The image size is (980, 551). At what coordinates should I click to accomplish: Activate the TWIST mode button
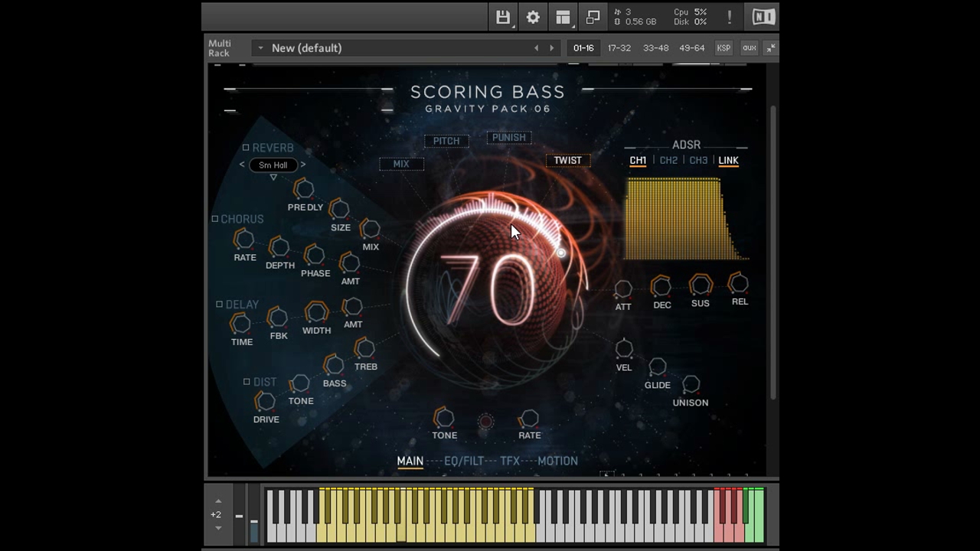coord(567,160)
